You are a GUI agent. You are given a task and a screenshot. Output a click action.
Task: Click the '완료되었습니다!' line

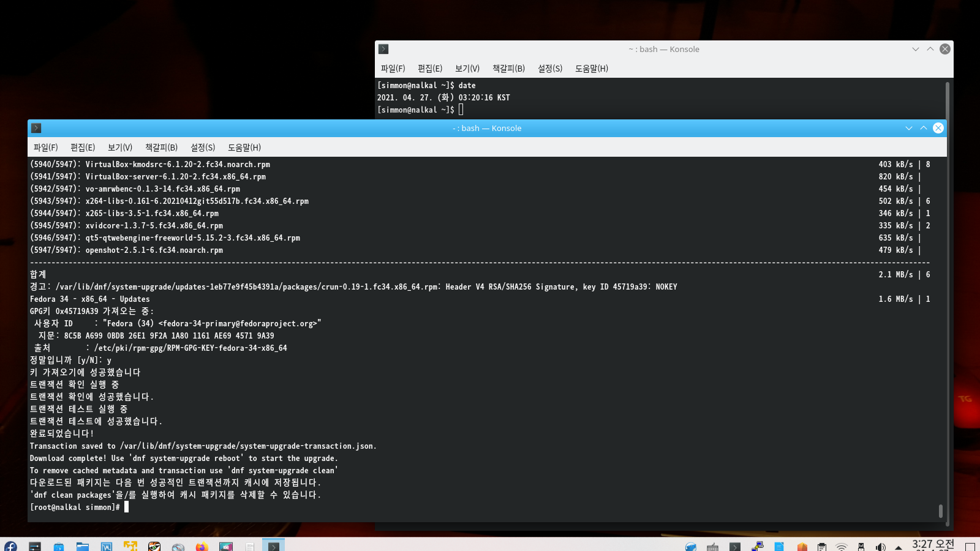pyautogui.click(x=61, y=433)
